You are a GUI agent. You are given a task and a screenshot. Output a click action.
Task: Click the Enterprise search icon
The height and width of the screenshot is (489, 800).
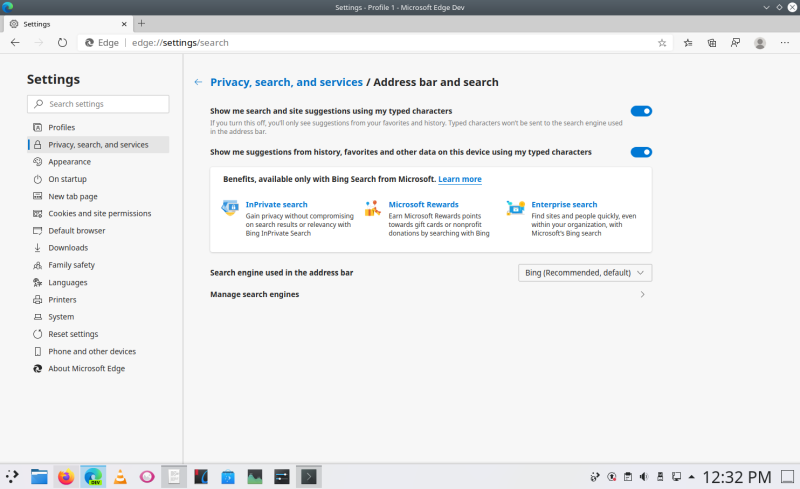516,208
